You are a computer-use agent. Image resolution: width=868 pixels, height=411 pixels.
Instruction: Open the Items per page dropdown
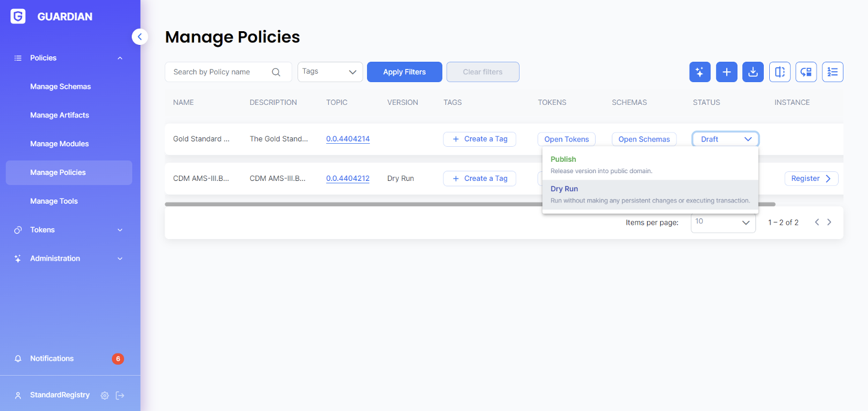723,222
